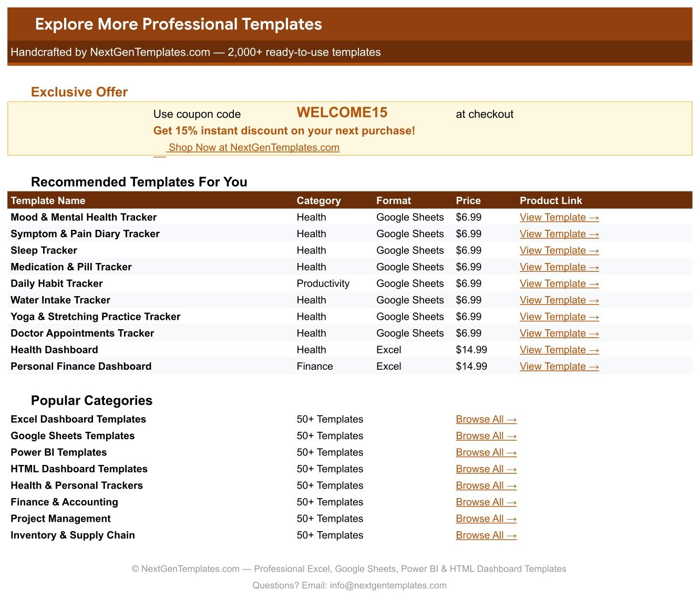Click the Handcrafted by NextGenTemplates.com subtitle
This screenshot has width=700, height=598.
(x=195, y=52)
